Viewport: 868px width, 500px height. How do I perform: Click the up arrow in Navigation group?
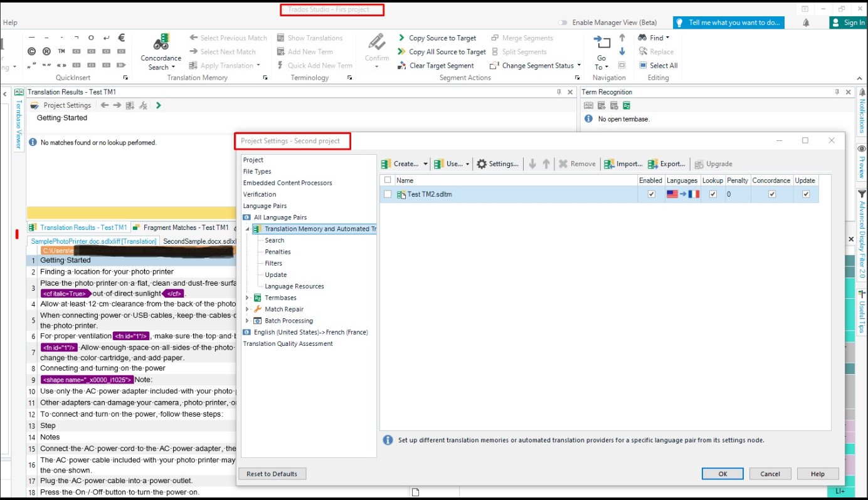pyautogui.click(x=622, y=38)
